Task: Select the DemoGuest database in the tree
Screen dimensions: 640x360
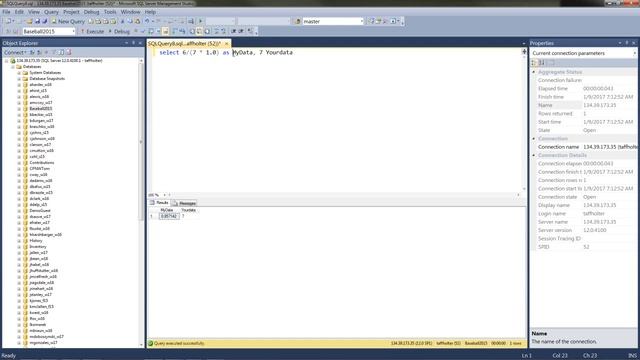Action: 40,211
